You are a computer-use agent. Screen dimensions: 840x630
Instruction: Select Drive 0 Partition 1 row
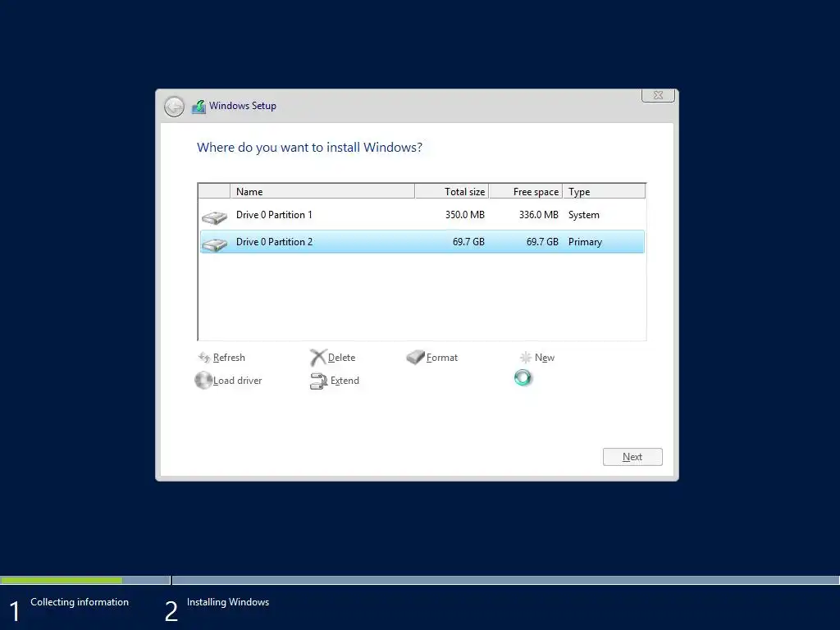422,215
